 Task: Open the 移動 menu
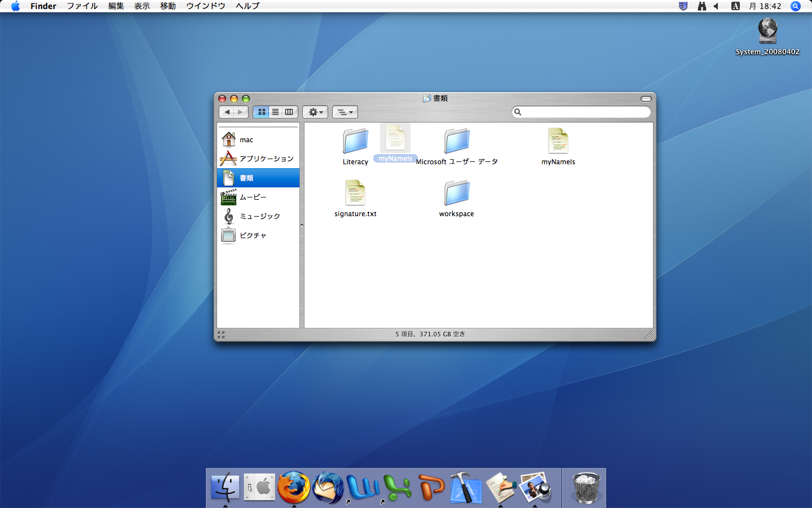[168, 6]
